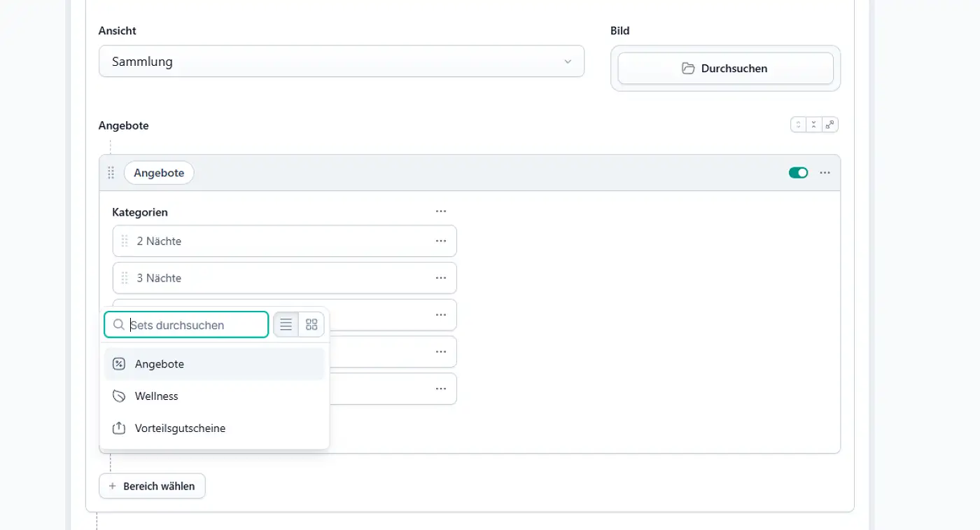Click drag handle beside 2 Nächte

tap(125, 241)
